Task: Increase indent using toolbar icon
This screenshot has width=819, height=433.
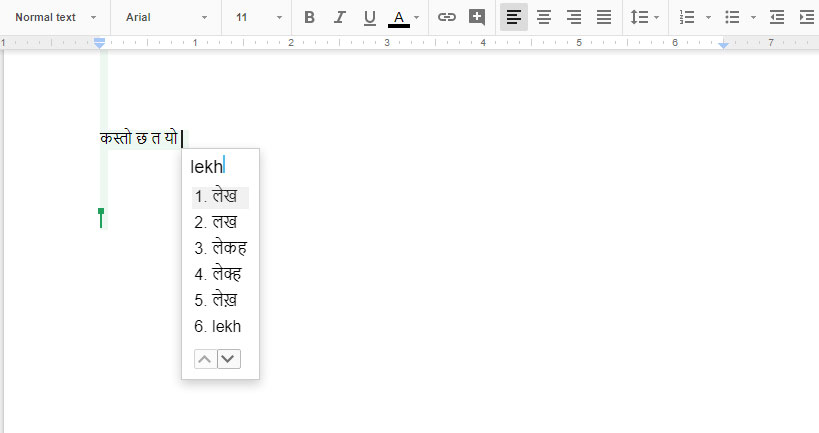Action: 807,17
